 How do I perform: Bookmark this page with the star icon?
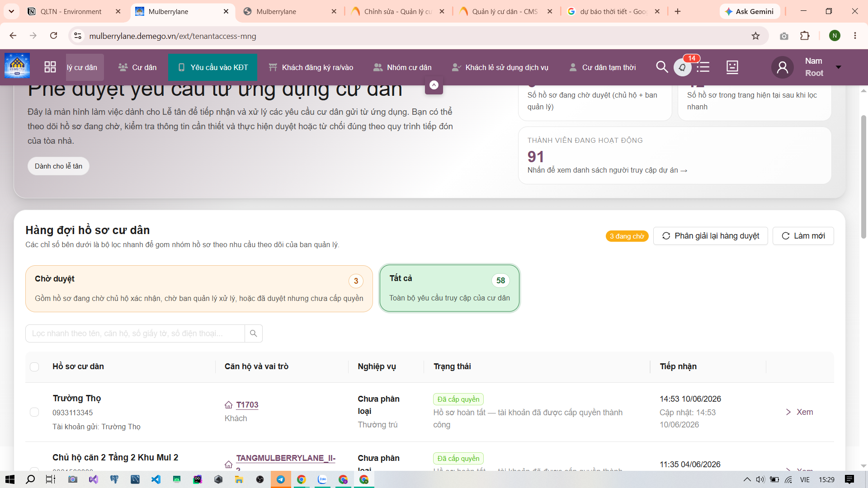point(756,36)
